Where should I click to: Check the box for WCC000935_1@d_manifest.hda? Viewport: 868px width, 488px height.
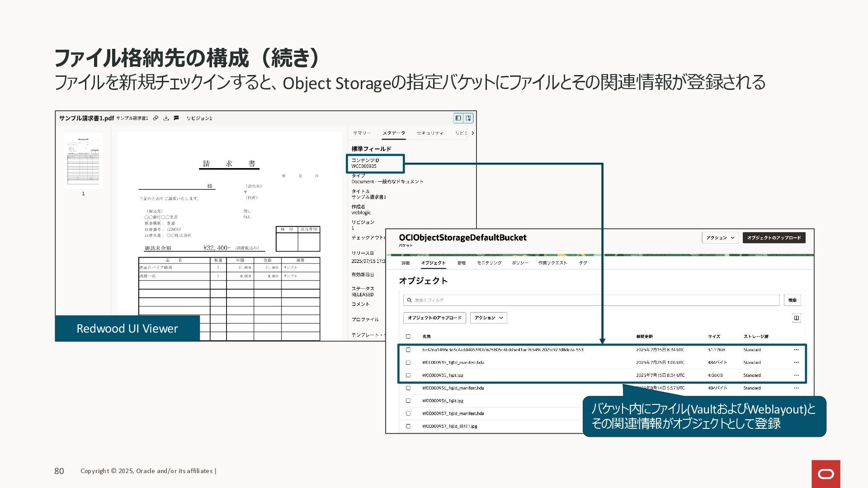408,362
